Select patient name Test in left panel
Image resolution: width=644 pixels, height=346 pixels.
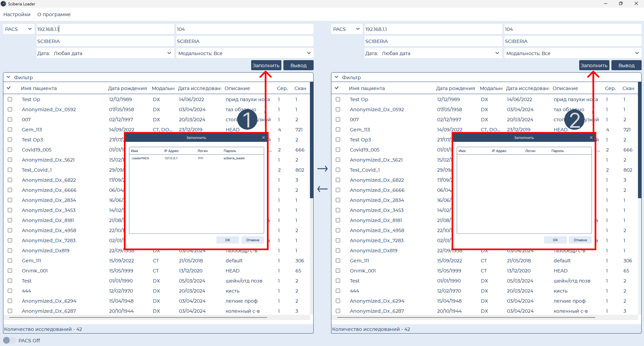pyautogui.click(x=27, y=281)
